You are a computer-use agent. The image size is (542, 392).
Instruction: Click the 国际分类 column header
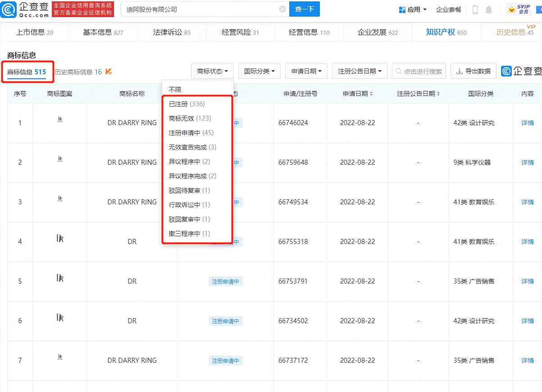[x=481, y=94]
